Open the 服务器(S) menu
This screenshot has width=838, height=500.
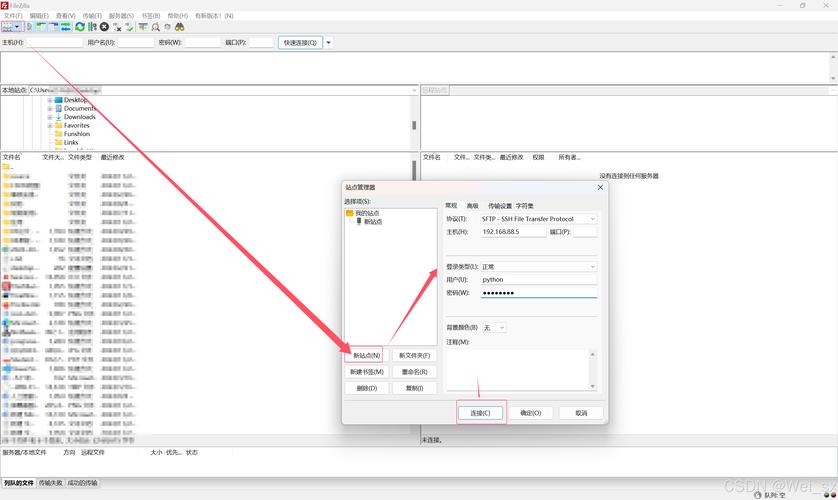[121, 16]
